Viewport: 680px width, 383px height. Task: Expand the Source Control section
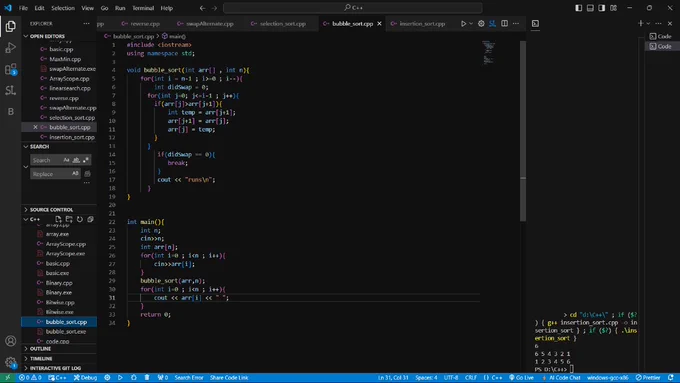(26, 210)
